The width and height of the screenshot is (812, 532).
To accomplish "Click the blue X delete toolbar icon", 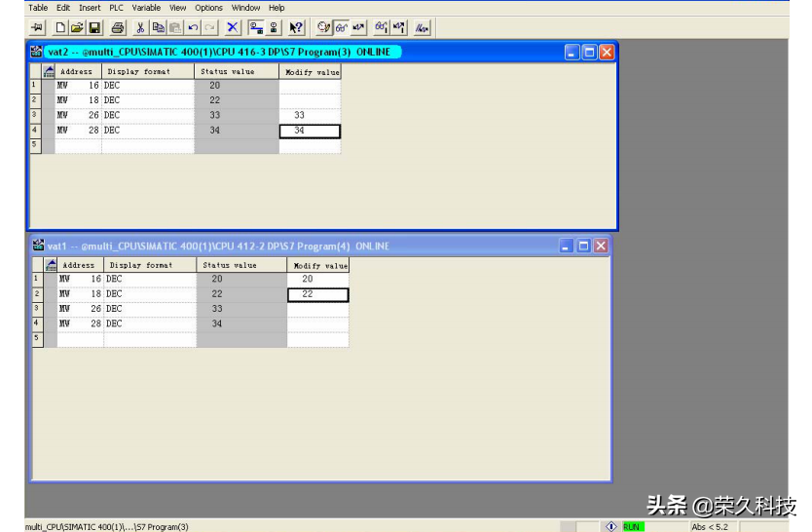I will (233, 28).
